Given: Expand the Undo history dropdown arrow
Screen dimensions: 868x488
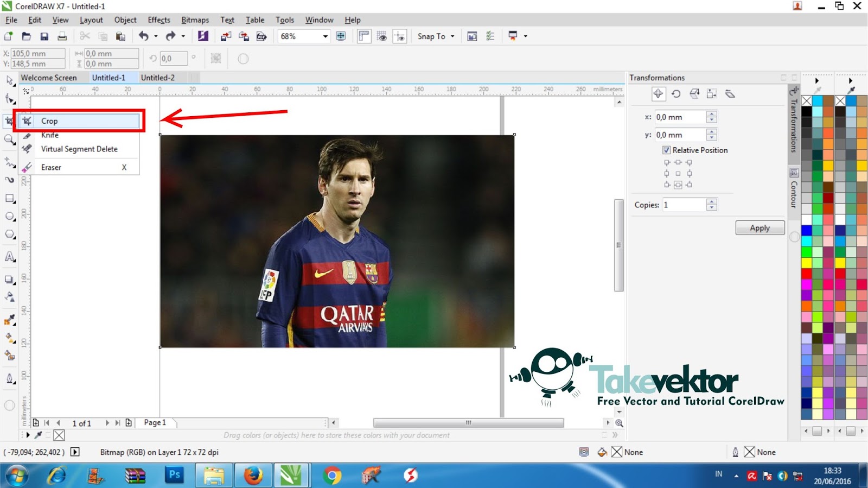Looking at the screenshot, I should coord(156,36).
